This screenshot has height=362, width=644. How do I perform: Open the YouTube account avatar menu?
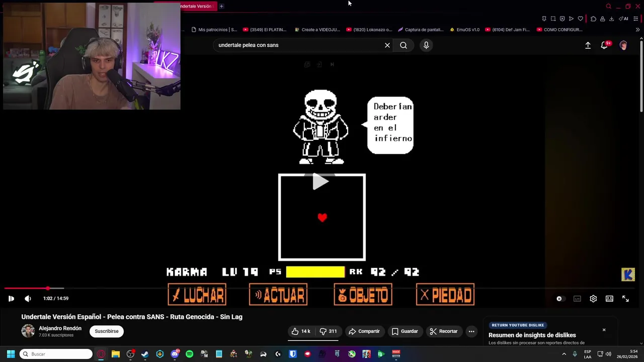pyautogui.click(x=623, y=45)
